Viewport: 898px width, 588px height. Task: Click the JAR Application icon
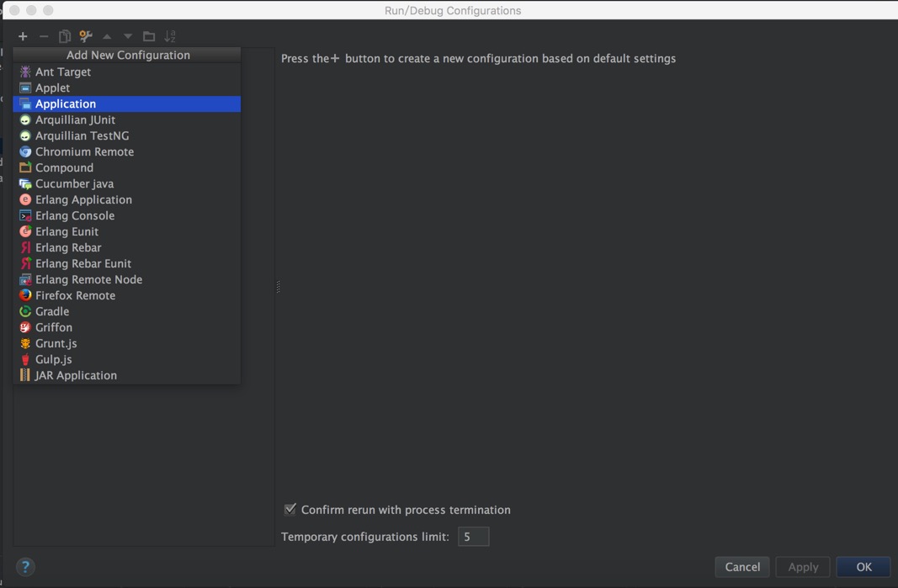[25, 375]
